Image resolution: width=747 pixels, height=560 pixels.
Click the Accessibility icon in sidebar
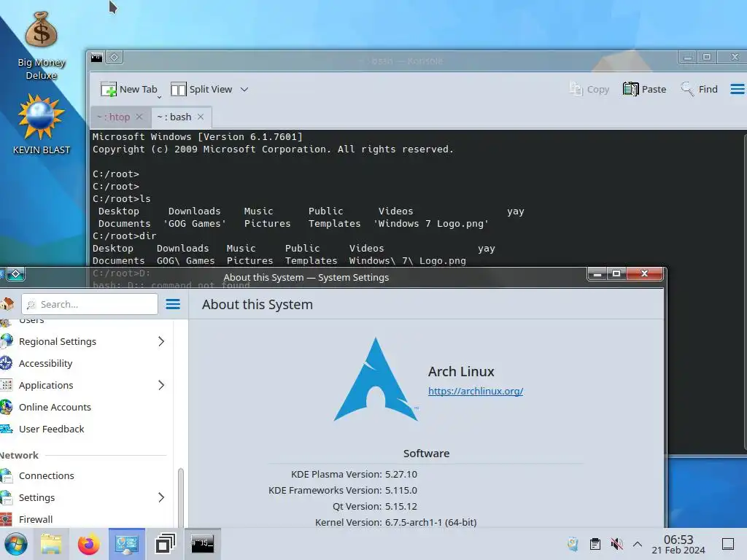pyautogui.click(x=6, y=363)
